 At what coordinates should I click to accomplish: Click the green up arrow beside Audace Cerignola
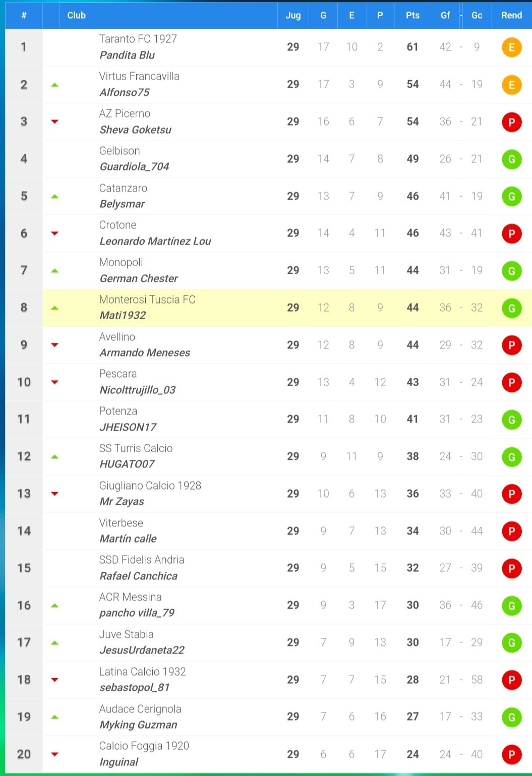click(55, 717)
